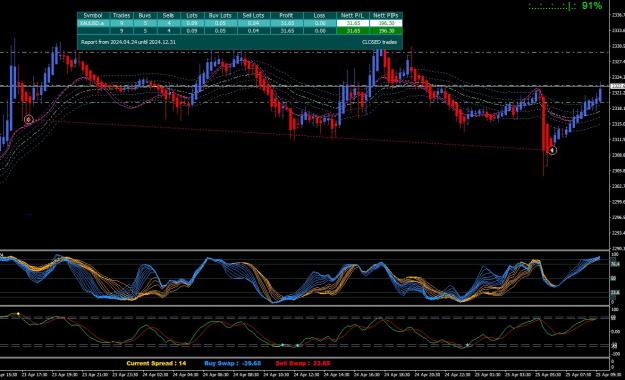625x380 pixels.
Task: Click the Buy Lots column header
Action: pyautogui.click(x=220, y=16)
